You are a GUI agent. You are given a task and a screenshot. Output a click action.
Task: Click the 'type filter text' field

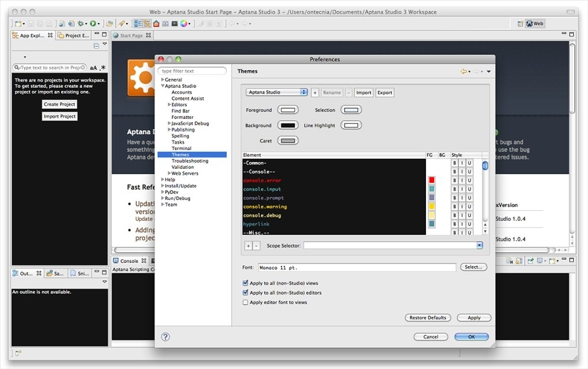point(192,71)
